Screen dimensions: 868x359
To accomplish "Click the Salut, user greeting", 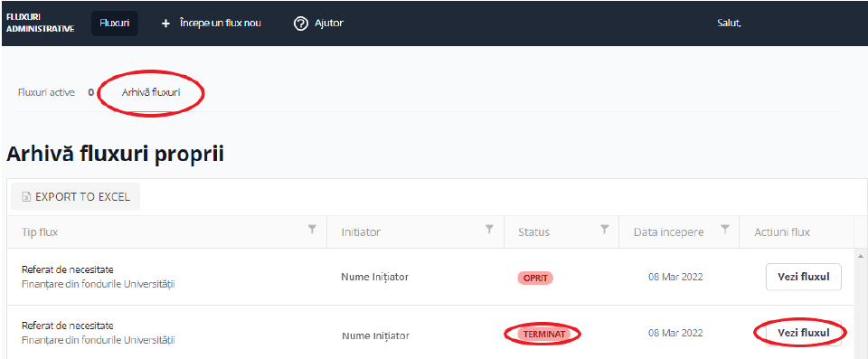I will [x=729, y=24].
